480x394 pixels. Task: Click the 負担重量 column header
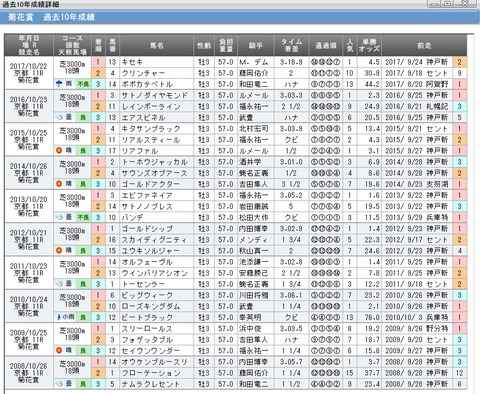point(226,45)
